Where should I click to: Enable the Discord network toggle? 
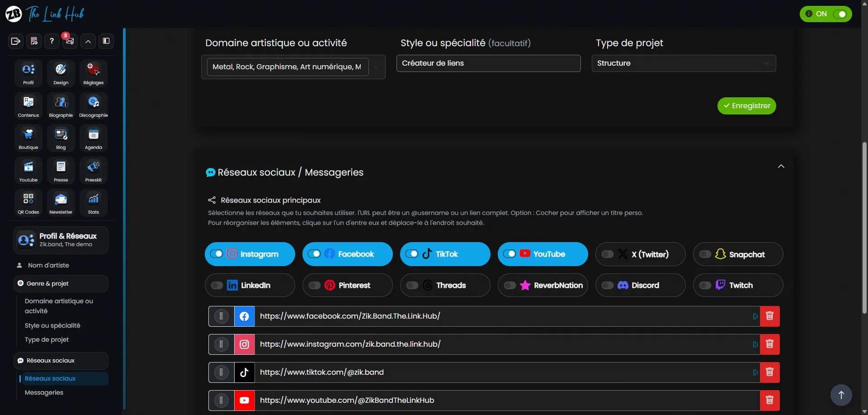(x=607, y=286)
